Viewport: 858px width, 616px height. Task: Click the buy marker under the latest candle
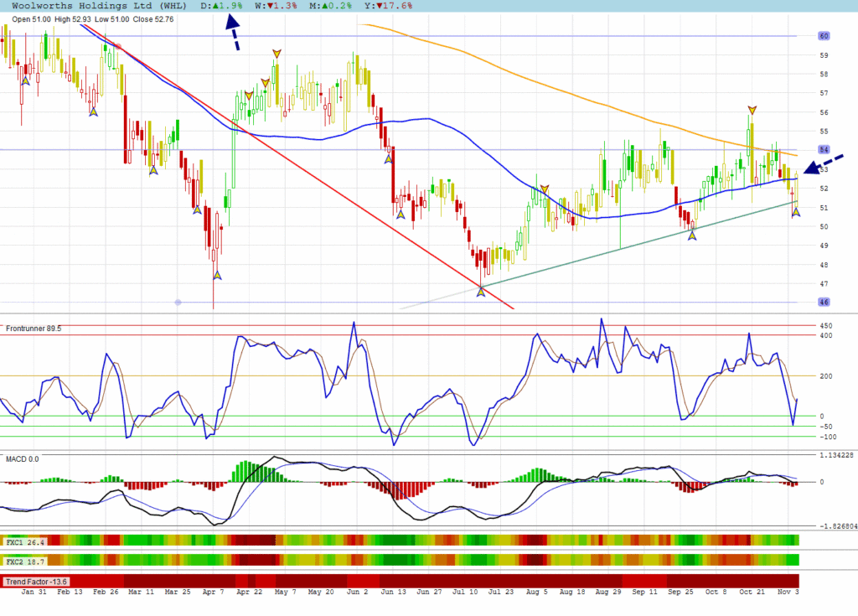796,212
